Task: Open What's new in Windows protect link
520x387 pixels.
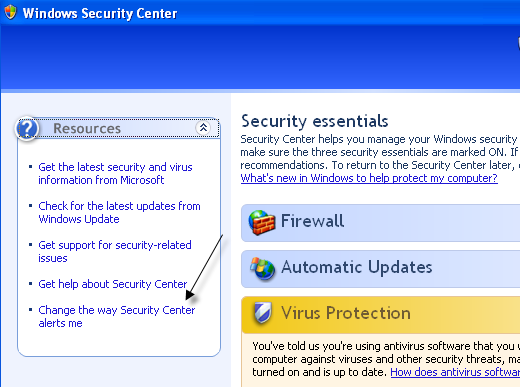Action: pyautogui.click(x=369, y=178)
